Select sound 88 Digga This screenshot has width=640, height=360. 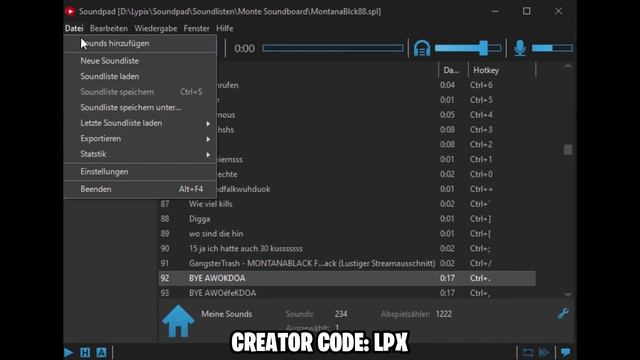click(347, 219)
